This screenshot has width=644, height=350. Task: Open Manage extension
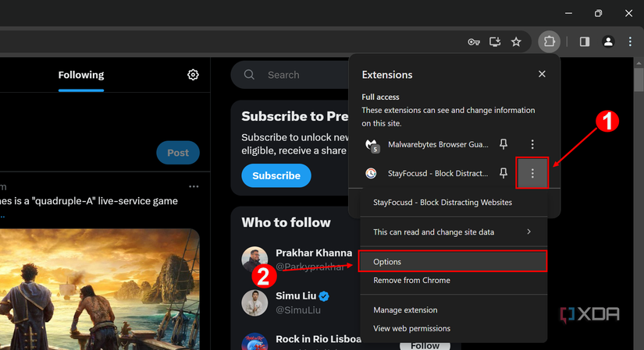454,309
